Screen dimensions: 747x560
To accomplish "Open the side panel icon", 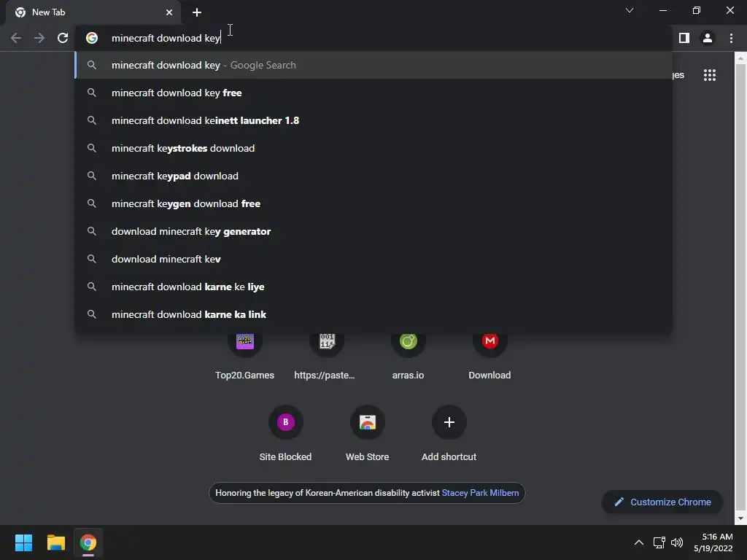I will coord(684,38).
